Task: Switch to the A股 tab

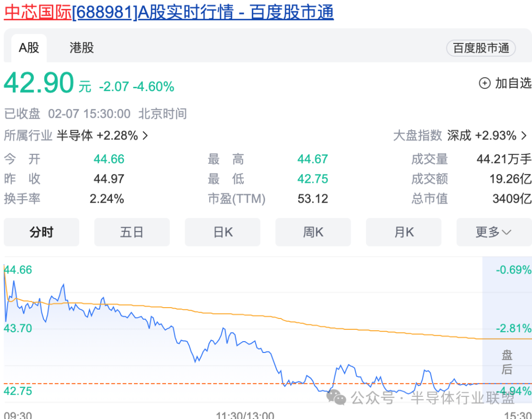Action: point(29,48)
